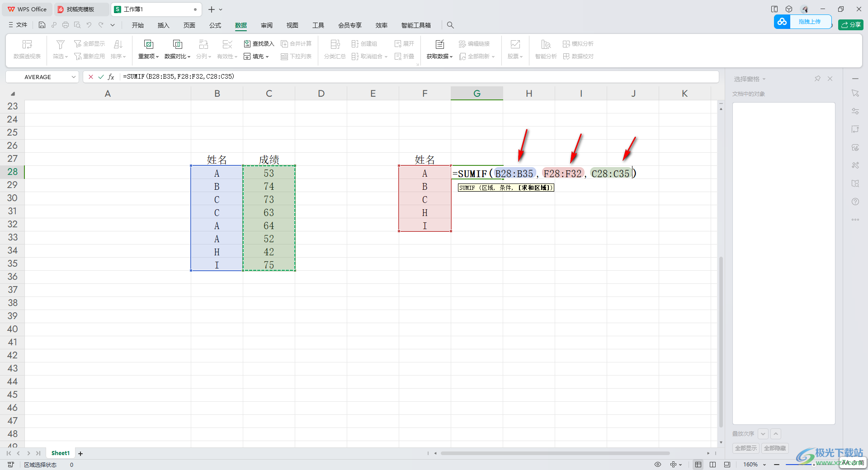Open the 视图 View ribbon tab
Image resolution: width=868 pixels, height=470 pixels.
[x=292, y=25]
